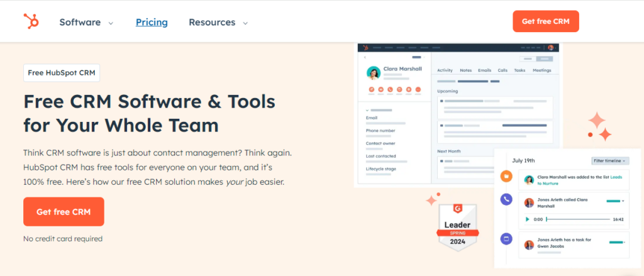Screen dimensions: 644x276
Task: Play the call recording
Action: tap(527, 219)
